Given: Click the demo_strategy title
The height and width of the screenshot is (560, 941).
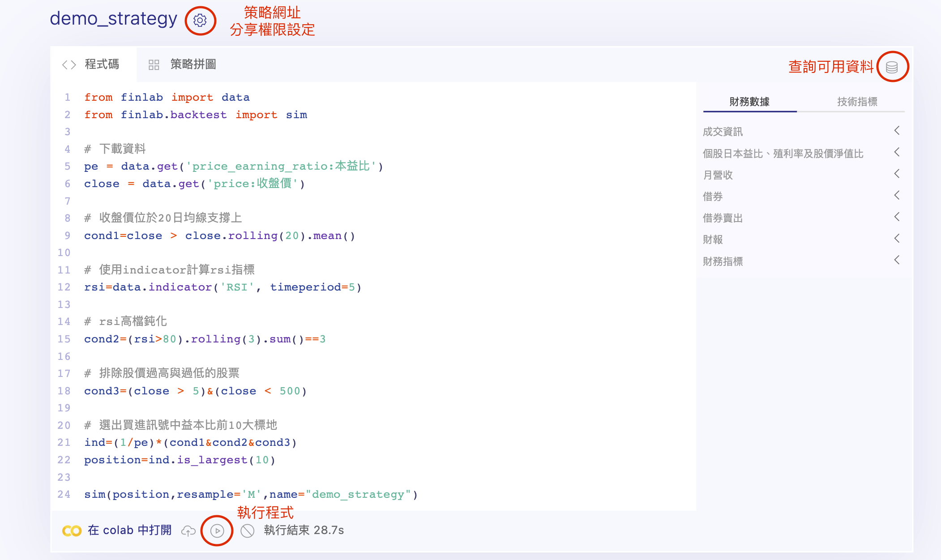Looking at the screenshot, I should pos(113,19).
